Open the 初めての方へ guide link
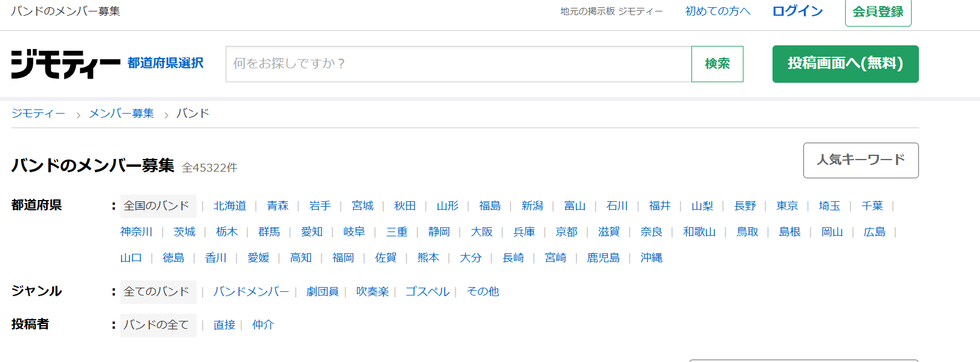 click(x=717, y=11)
